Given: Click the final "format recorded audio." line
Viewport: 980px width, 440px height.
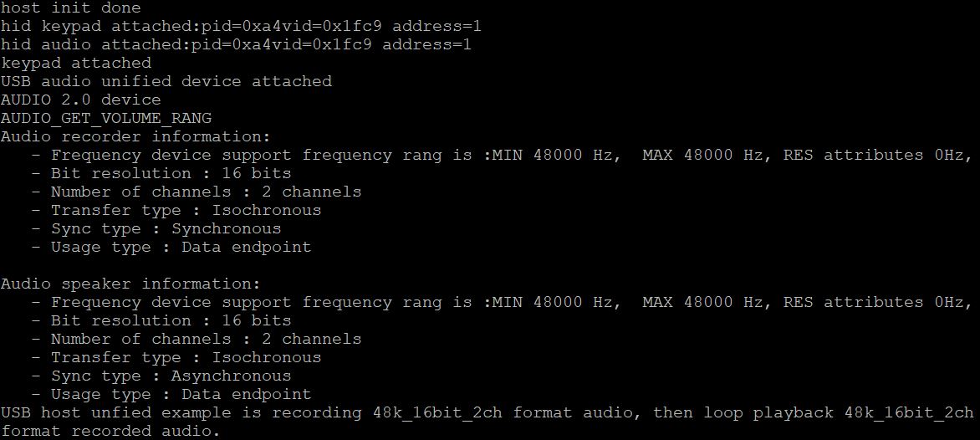Looking at the screenshot, I should [110, 431].
